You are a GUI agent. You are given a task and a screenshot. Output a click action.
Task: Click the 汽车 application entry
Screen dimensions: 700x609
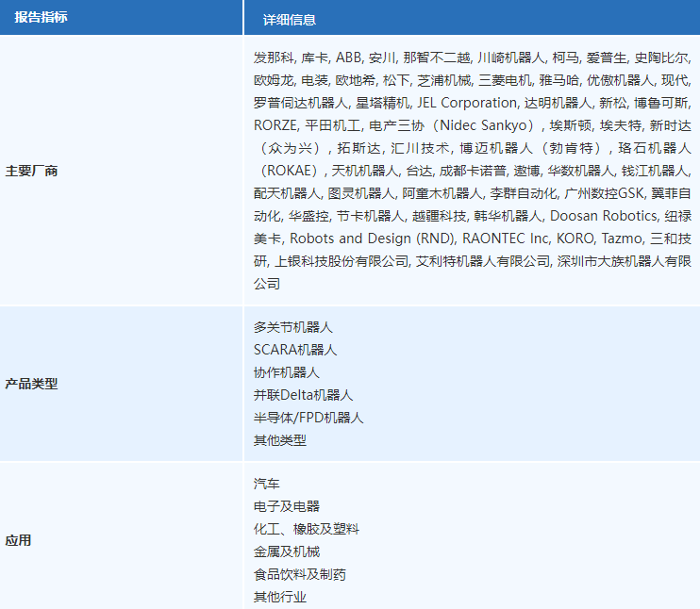[x=266, y=484]
